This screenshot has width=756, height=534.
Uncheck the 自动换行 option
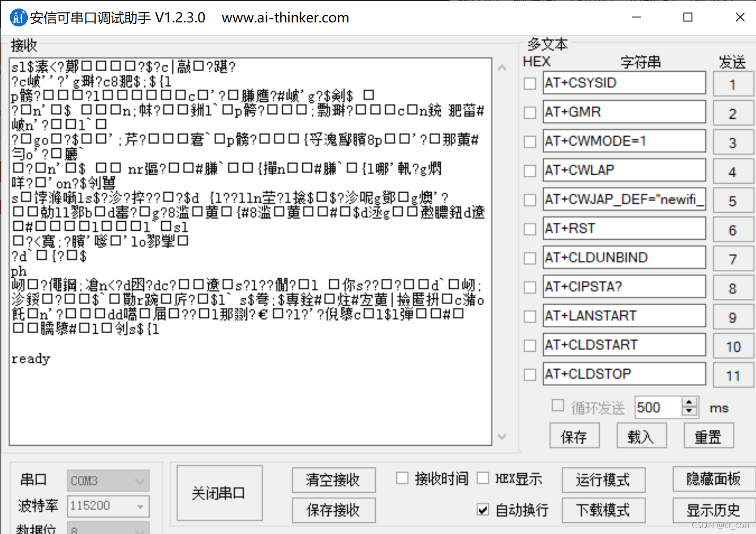(483, 510)
